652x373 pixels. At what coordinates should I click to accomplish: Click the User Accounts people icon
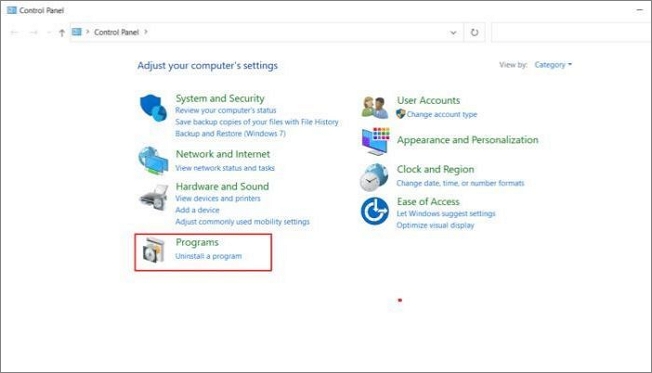(375, 107)
